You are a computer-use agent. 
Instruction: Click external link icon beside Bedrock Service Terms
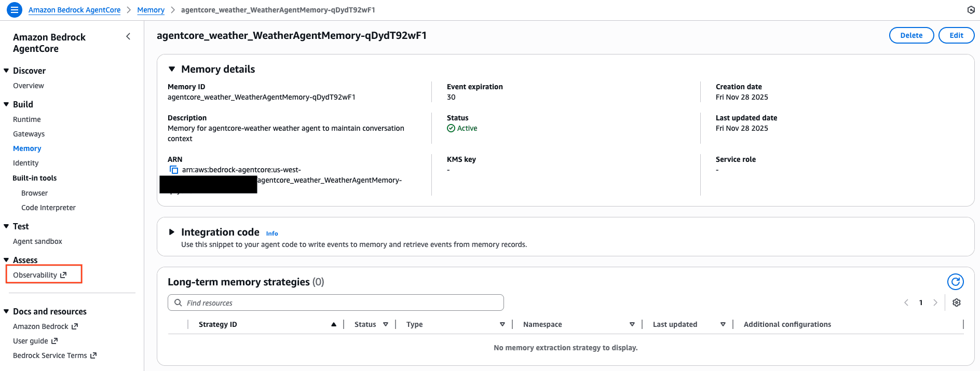point(93,355)
